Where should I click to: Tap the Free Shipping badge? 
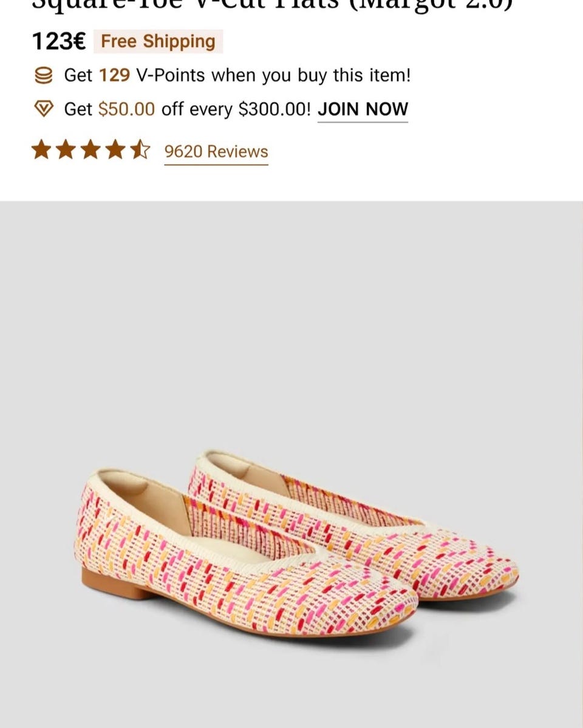point(158,42)
